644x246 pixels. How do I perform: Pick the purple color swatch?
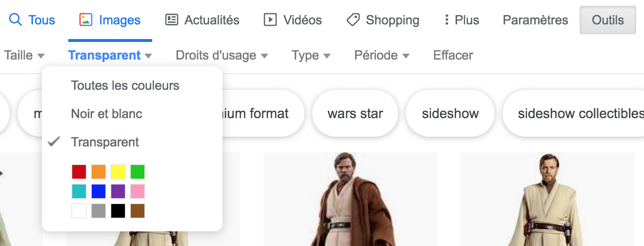118,191
